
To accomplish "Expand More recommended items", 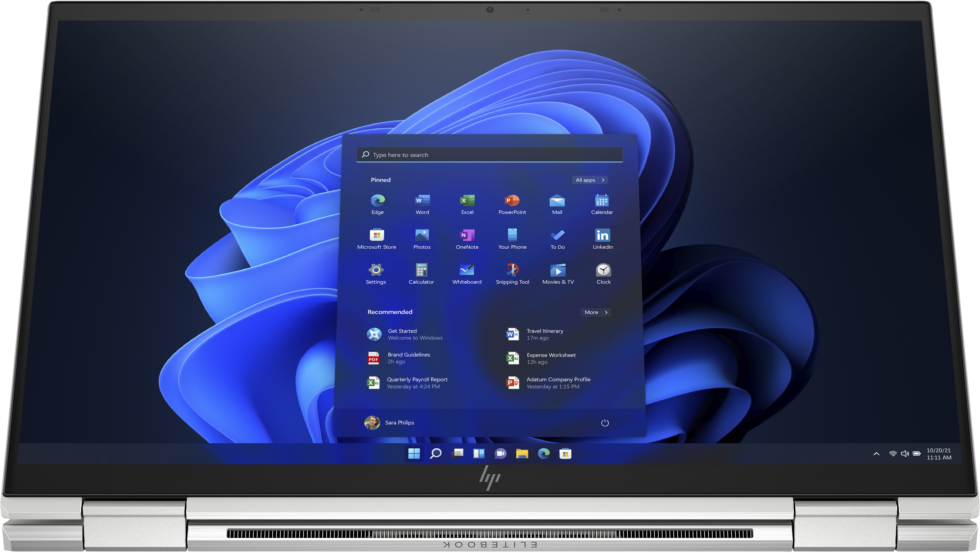I will pos(596,312).
